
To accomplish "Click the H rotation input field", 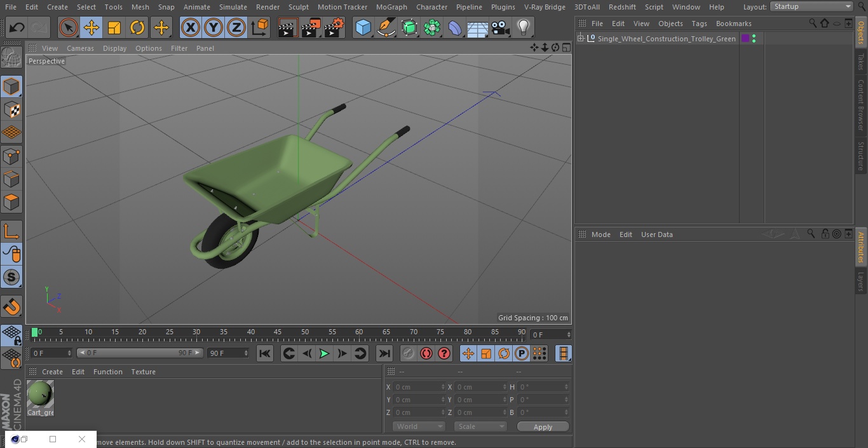I will [x=543, y=387].
